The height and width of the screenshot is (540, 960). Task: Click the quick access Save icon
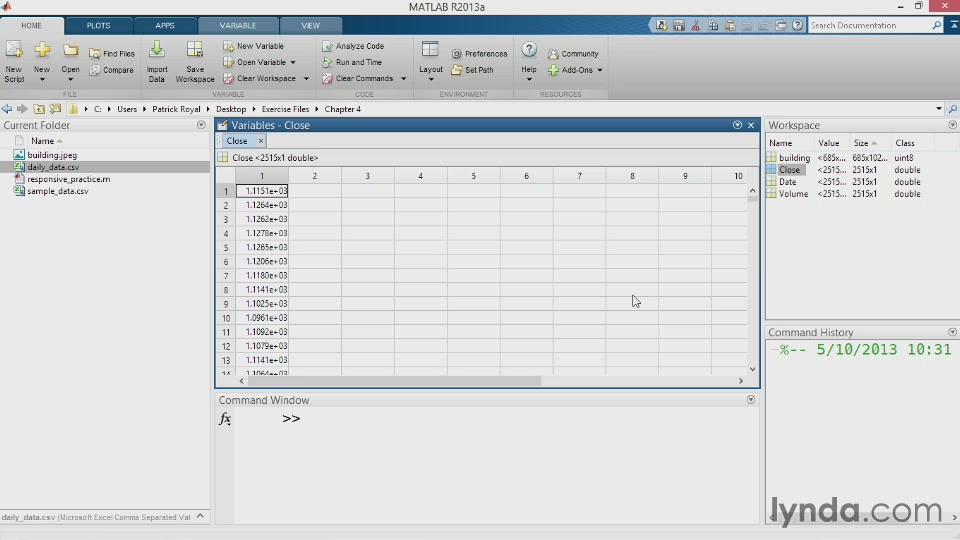pos(678,25)
